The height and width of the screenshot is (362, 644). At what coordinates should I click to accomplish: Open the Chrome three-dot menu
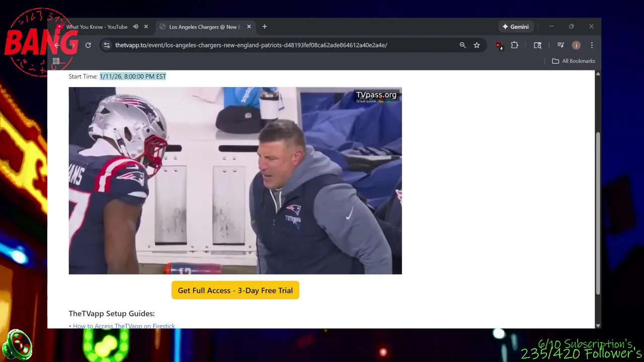(592, 45)
